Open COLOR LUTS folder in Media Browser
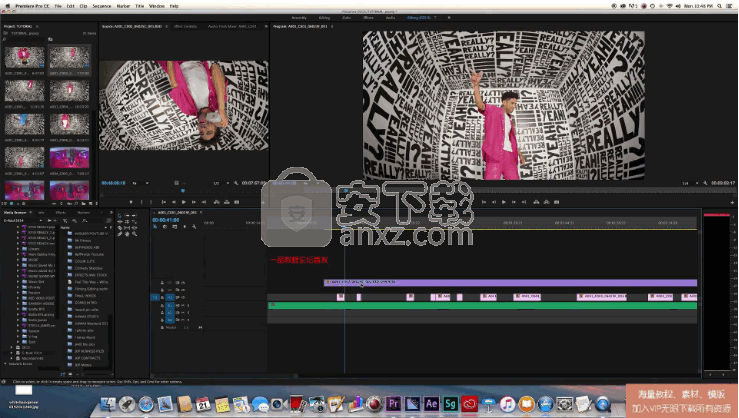Image resolution: width=739 pixels, height=418 pixels. pyautogui.click(x=84, y=261)
